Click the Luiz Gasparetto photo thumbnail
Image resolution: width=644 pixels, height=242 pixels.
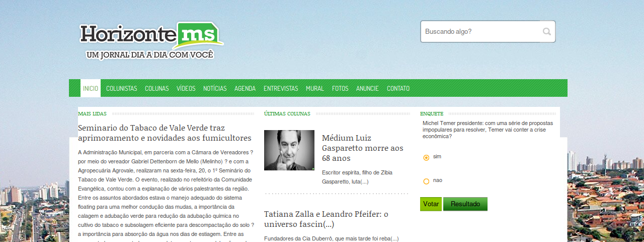click(289, 150)
